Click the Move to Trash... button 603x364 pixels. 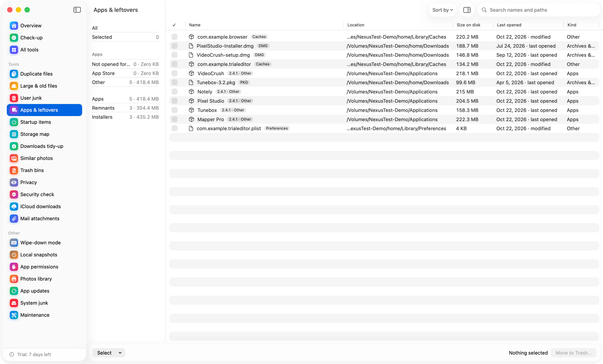click(573, 353)
